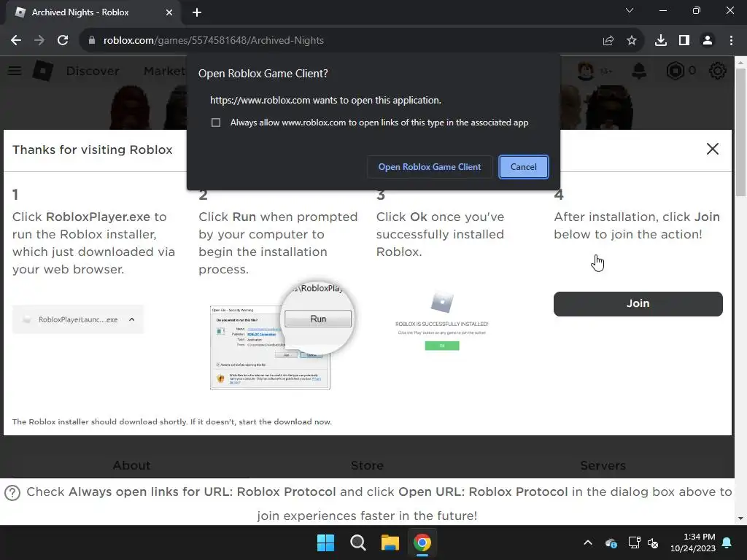Open the Windows Start menu

pyautogui.click(x=326, y=542)
